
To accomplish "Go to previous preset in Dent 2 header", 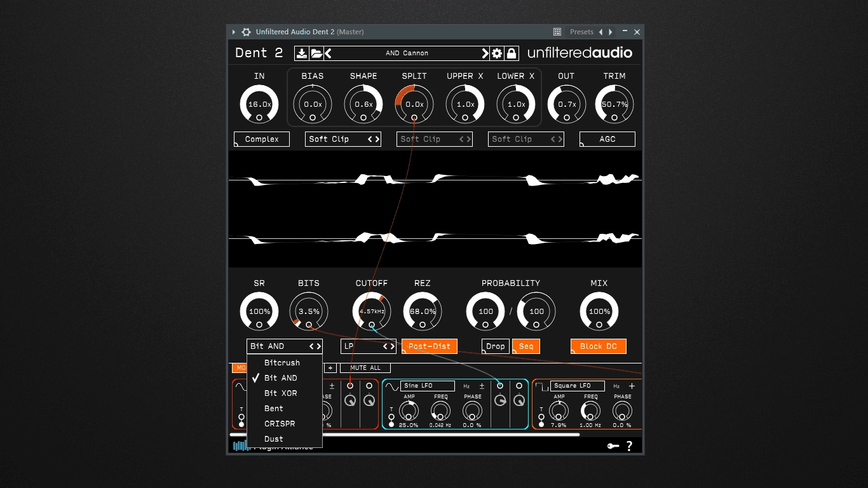I will pos(329,53).
